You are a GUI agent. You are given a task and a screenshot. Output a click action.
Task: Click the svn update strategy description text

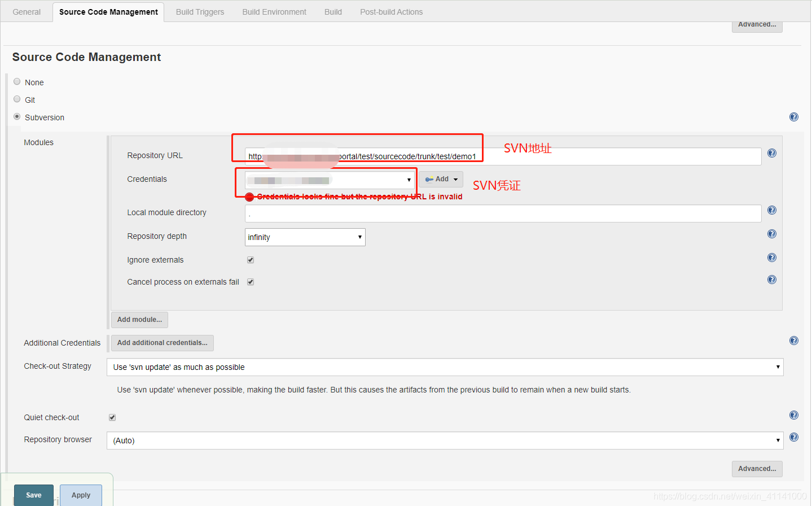click(374, 390)
